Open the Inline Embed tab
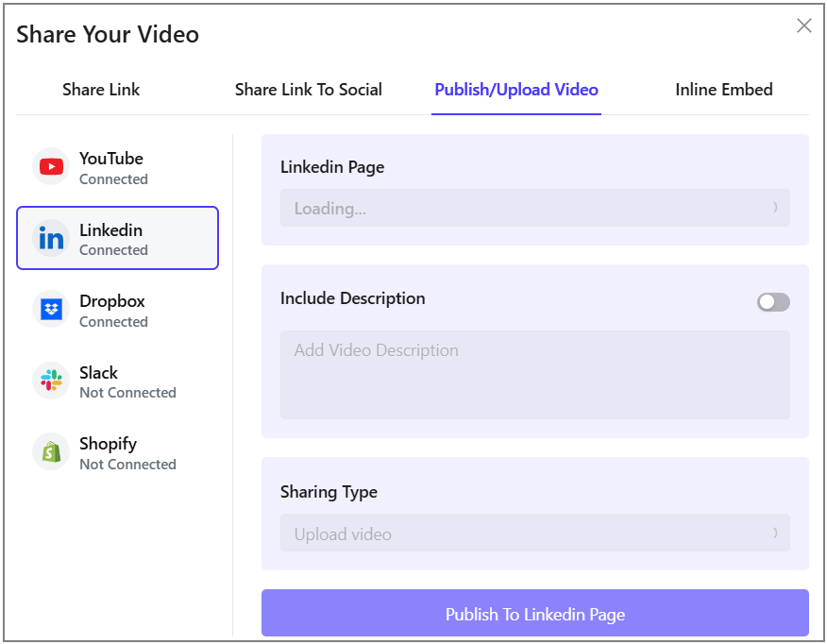Viewport: 827px width, 644px height. (x=723, y=90)
